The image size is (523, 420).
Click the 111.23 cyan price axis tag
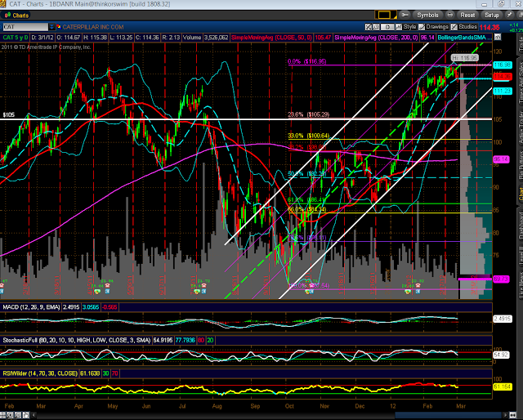(503, 91)
